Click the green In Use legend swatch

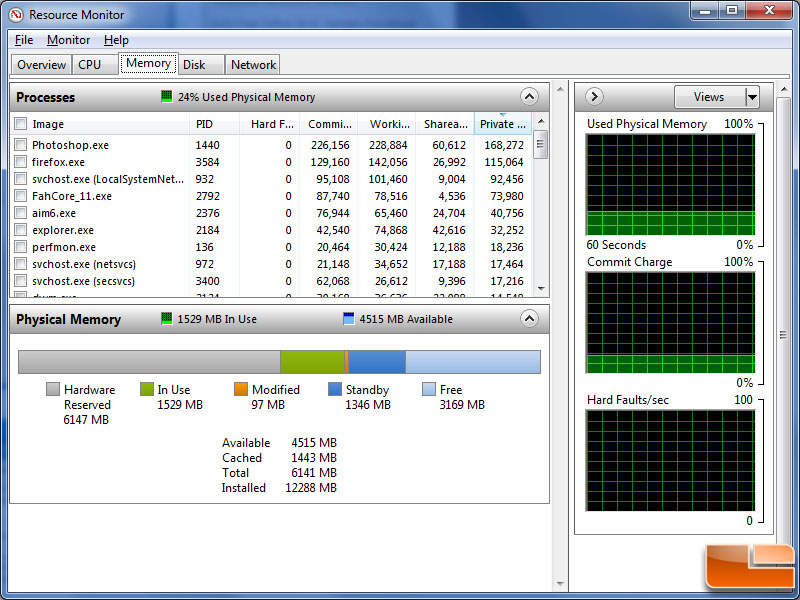pos(147,390)
